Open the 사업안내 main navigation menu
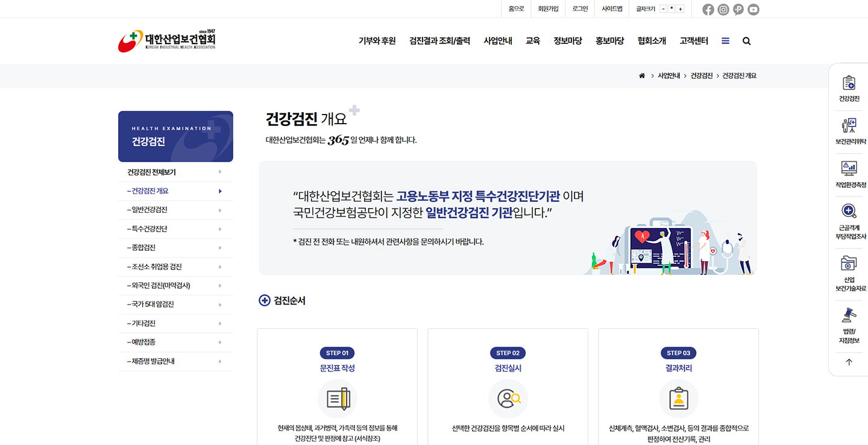The width and height of the screenshot is (868, 445). coord(498,41)
